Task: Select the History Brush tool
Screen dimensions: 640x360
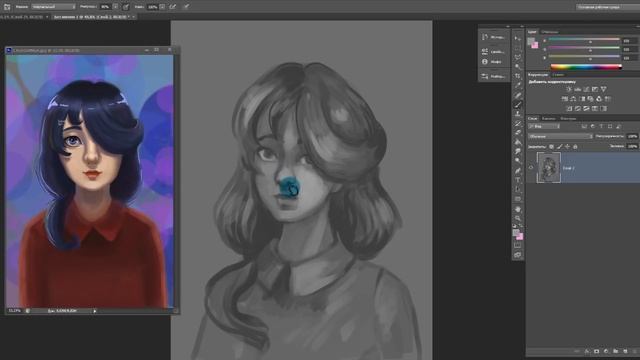Action: [x=518, y=123]
